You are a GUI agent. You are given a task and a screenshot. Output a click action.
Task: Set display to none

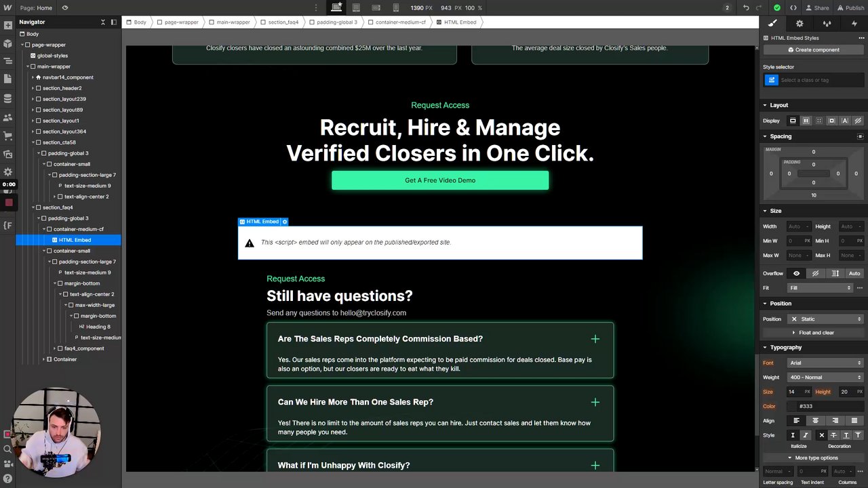(x=857, y=121)
